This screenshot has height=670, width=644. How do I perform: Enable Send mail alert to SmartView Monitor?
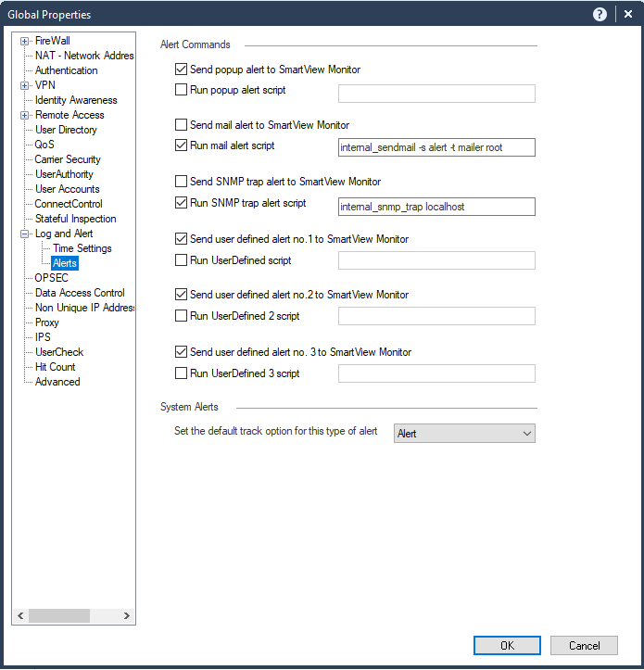tap(182, 125)
